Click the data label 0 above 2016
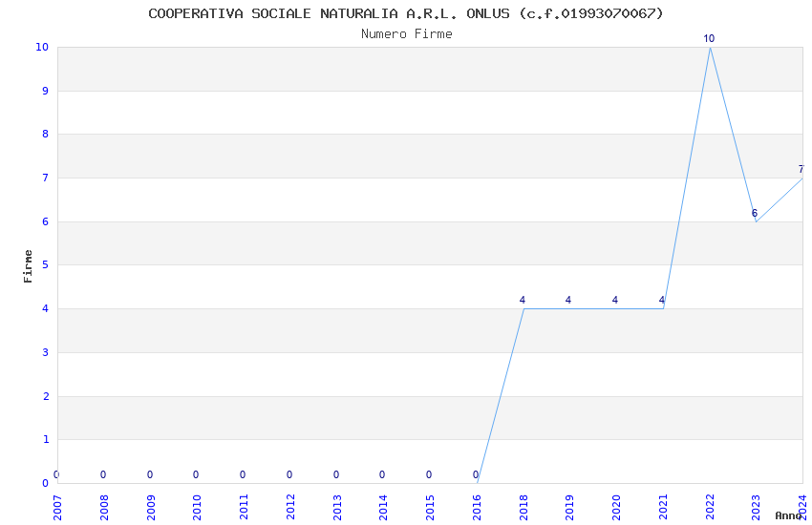This screenshot has width=812, height=525. [x=476, y=474]
